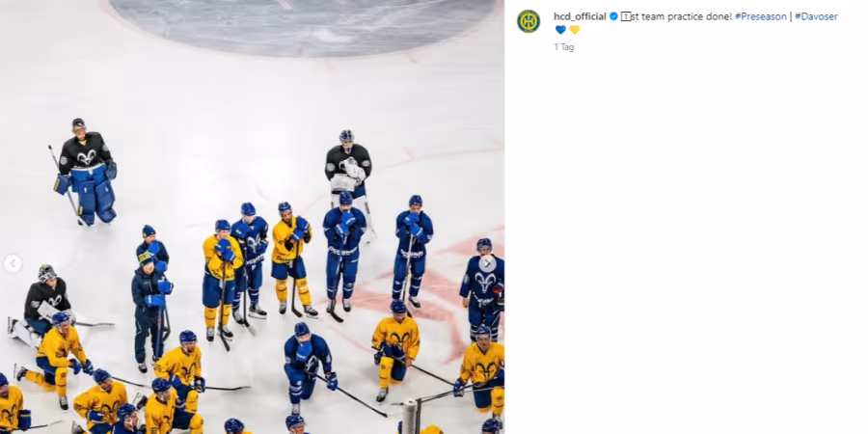Click the yellow-jersey player kneeling by red circle
868x434 pixels.
pyautogui.click(x=394, y=349)
